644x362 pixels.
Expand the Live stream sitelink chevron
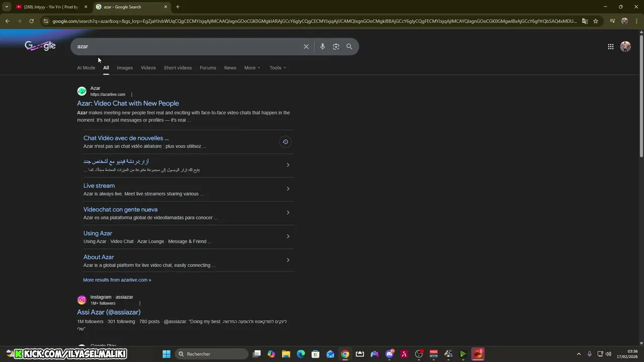point(288,189)
